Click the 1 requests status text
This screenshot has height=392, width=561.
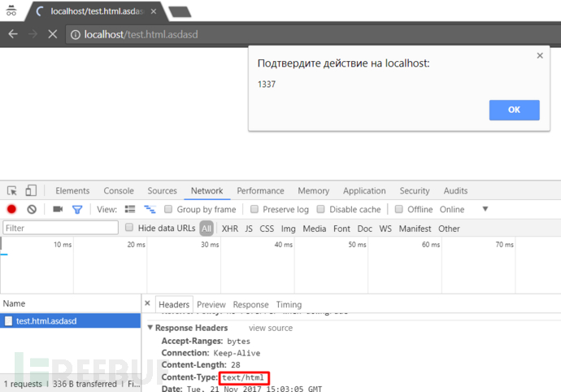tap(23, 384)
